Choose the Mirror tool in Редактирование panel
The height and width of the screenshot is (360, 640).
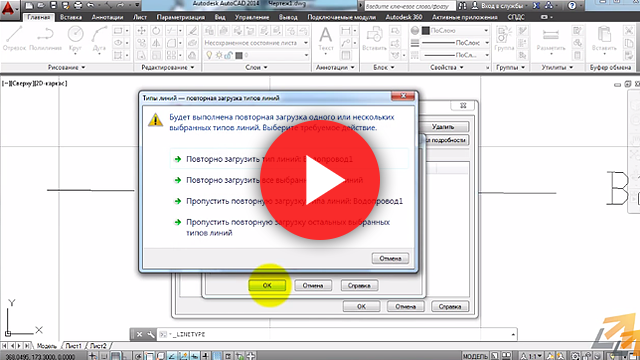point(156,43)
